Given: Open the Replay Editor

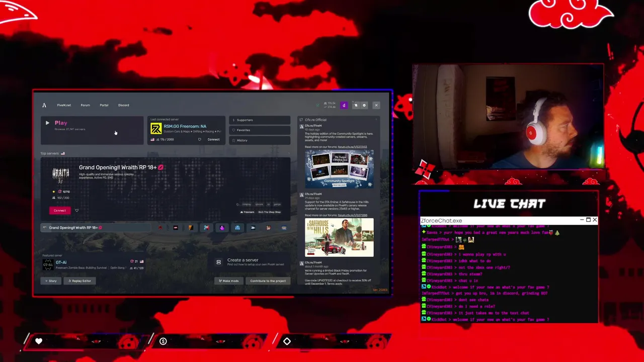Looking at the screenshot, I should pyautogui.click(x=80, y=281).
